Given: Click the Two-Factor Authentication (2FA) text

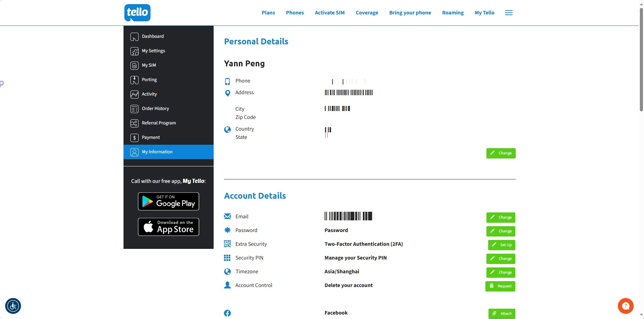Looking at the screenshot, I should [364, 244].
